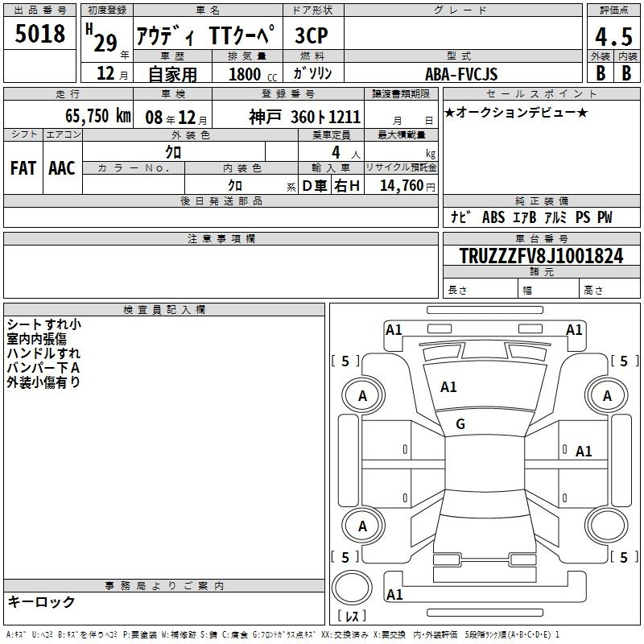
Task: Click the キーロック office notice text
Action: pyautogui.click(x=41, y=602)
